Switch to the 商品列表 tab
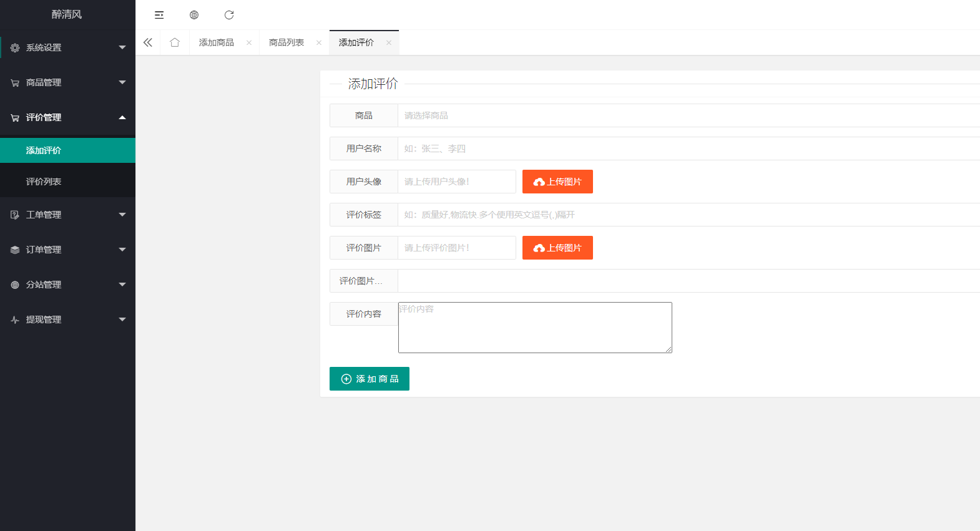Screen dimensions: 980x531 (287, 42)
